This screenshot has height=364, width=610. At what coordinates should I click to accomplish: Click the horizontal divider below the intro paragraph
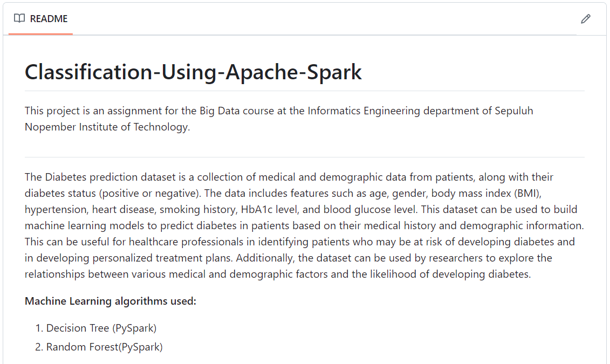pyautogui.click(x=305, y=157)
